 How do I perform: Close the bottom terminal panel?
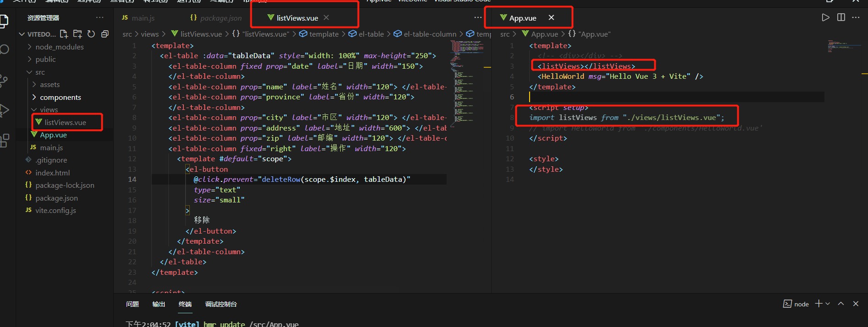click(x=856, y=304)
